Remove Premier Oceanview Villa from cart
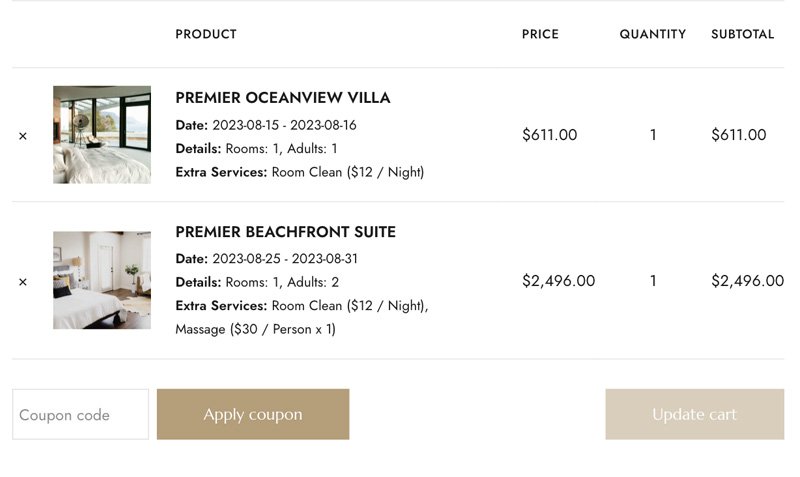The image size is (800, 477). pyautogui.click(x=23, y=136)
